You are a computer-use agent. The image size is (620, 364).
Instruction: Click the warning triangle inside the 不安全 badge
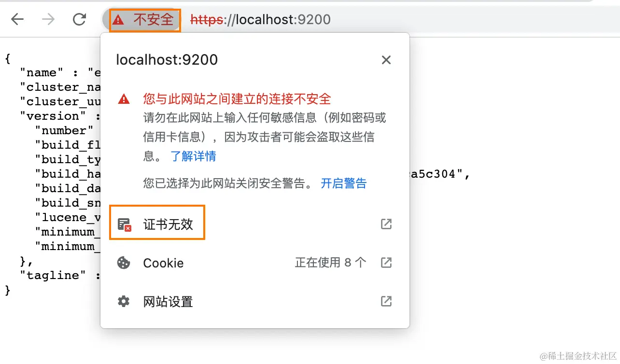click(x=118, y=19)
